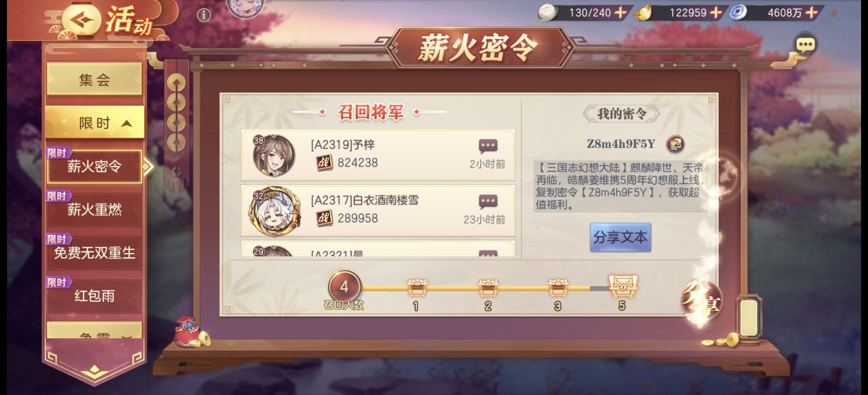The height and width of the screenshot is (395, 868).
Task: Select the 薪火重燃 activity tab
Action: click(x=94, y=210)
